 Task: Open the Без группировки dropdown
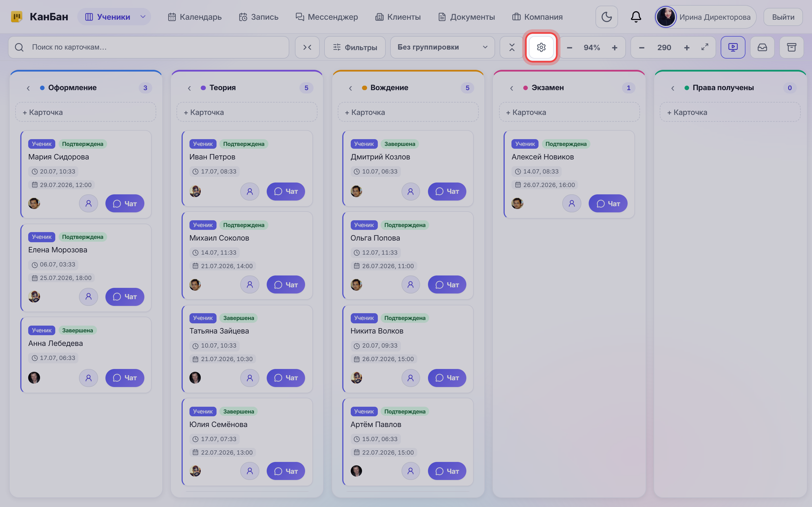click(x=442, y=47)
